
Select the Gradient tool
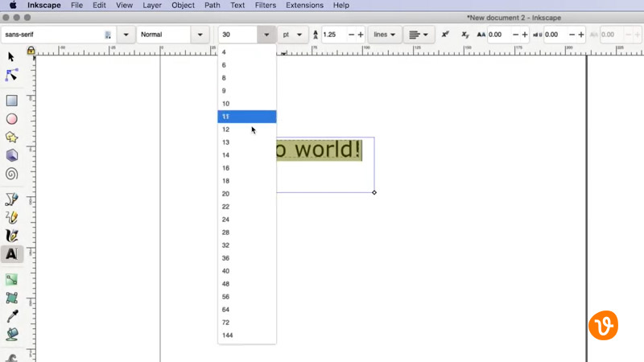[x=11, y=279]
